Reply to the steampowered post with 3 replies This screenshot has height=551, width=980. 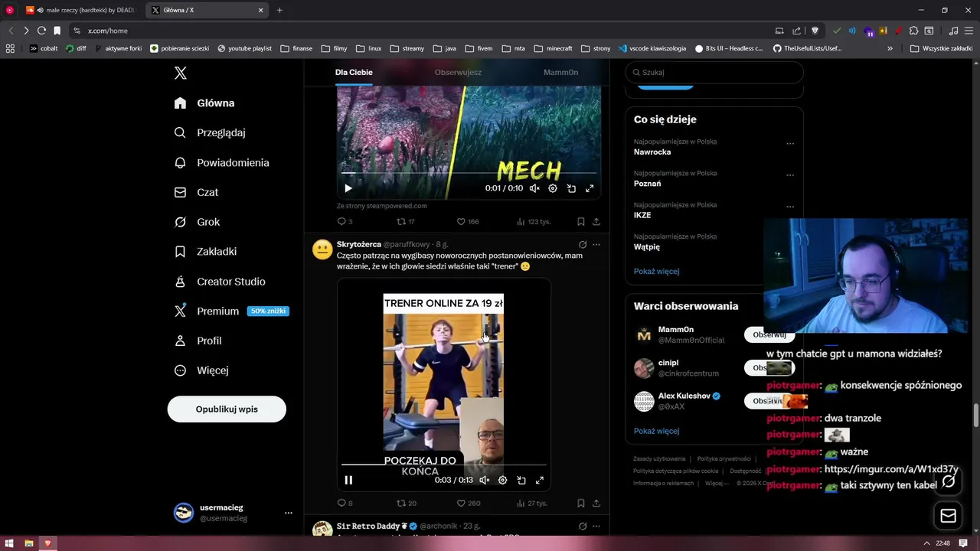(x=345, y=221)
